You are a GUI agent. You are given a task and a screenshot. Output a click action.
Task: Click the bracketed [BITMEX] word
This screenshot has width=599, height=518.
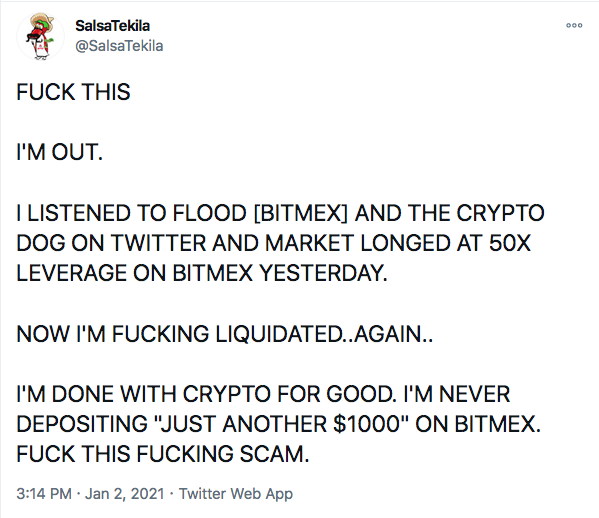[x=301, y=213]
